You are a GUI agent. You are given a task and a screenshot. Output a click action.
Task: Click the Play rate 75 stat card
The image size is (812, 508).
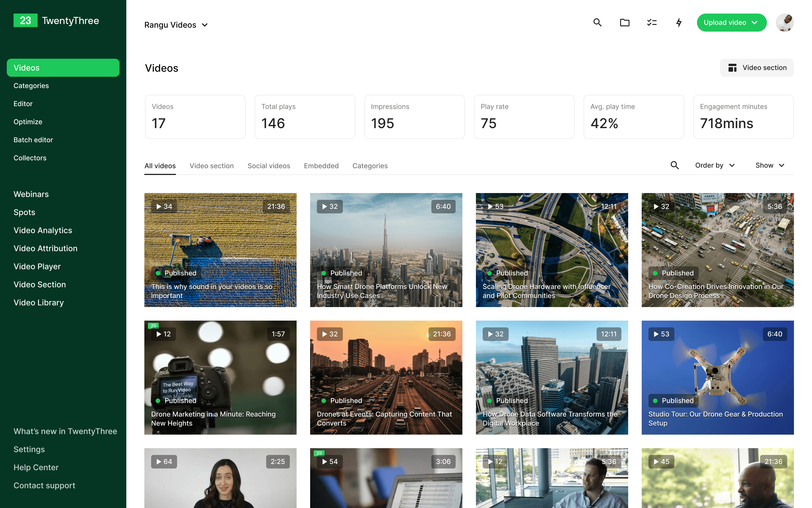(x=524, y=117)
